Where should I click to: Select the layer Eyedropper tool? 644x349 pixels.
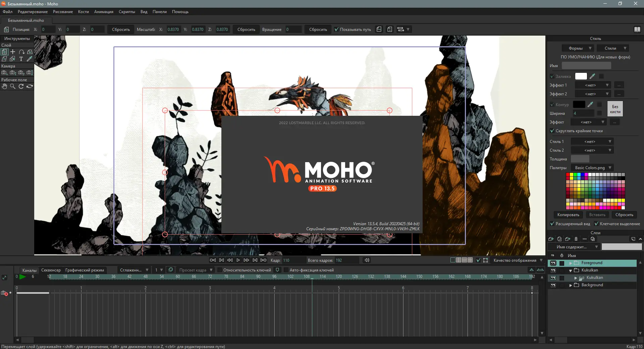coord(30,59)
